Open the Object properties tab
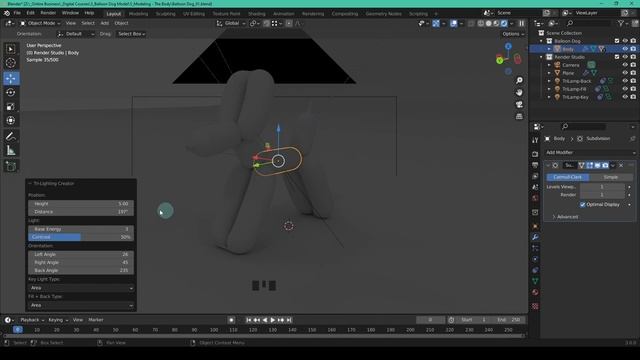 [535, 226]
